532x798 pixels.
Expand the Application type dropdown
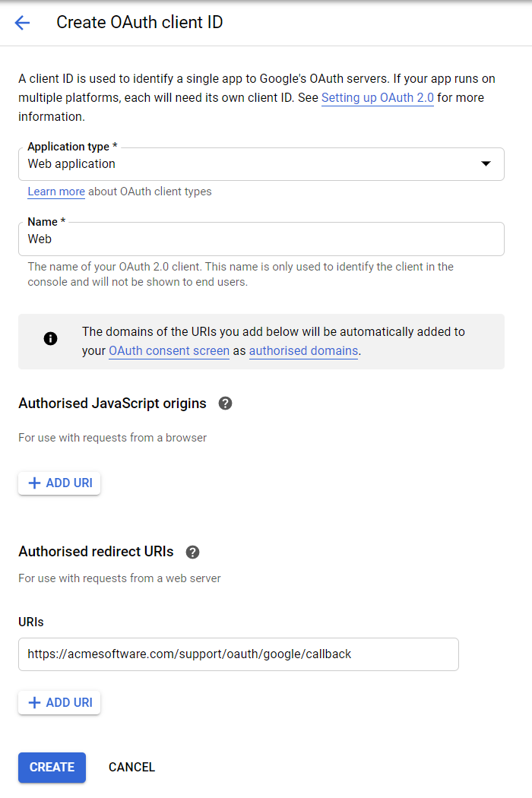coord(261,164)
